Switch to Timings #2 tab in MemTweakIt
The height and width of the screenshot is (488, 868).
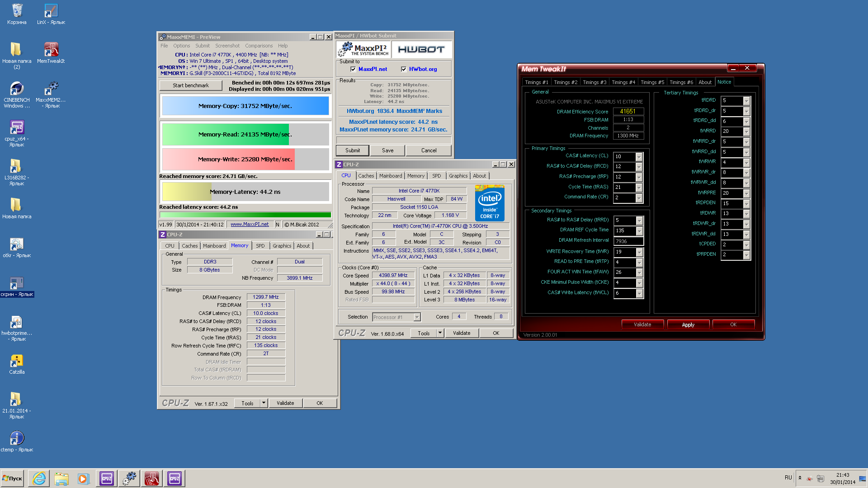[565, 82]
